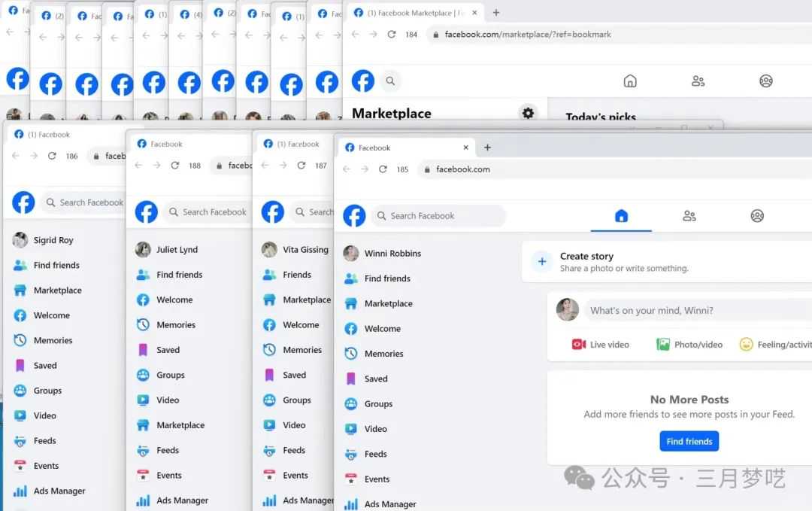Image resolution: width=812 pixels, height=511 pixels.
Task: Open Marketplace in Vita Gissing's sidebar
Action: (x=297, y=300)
